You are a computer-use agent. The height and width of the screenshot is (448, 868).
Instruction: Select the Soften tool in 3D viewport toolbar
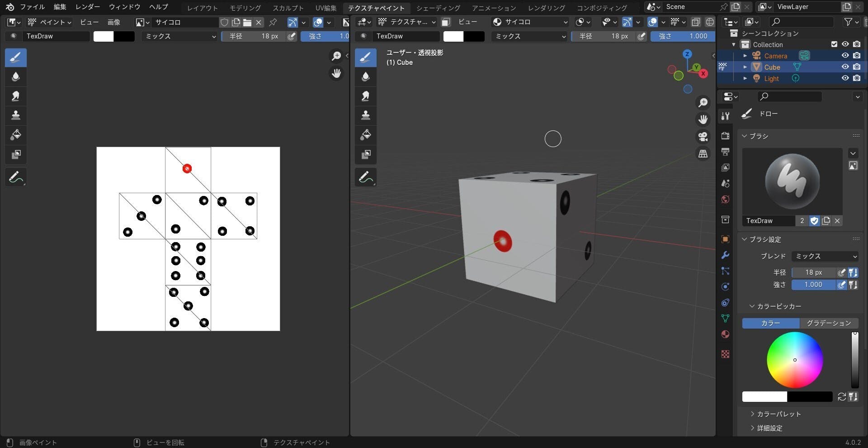click(x=365, y=77)
